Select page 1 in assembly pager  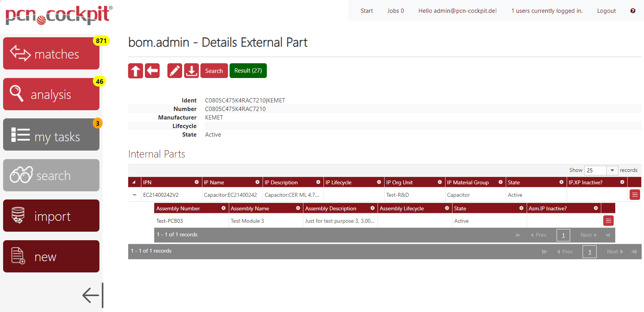tap(563, 235)
